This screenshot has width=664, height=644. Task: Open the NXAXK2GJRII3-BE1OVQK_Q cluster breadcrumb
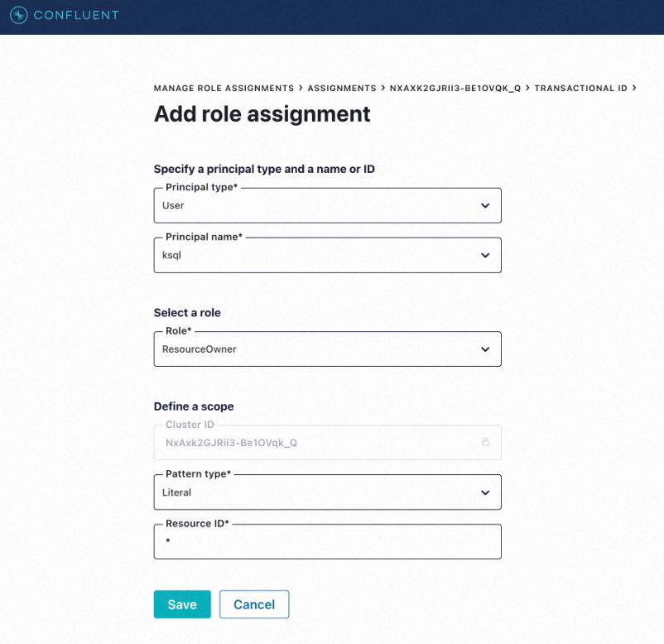click(x=455, y=88)
